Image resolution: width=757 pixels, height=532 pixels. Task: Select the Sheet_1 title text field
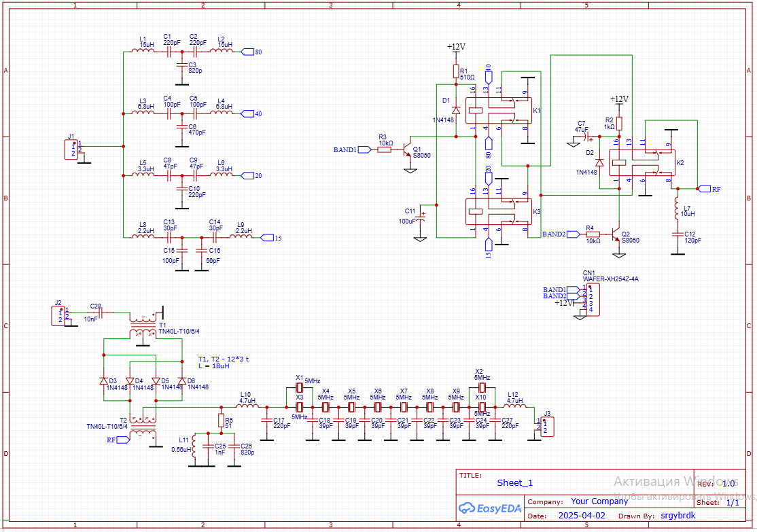pos(515,482)
